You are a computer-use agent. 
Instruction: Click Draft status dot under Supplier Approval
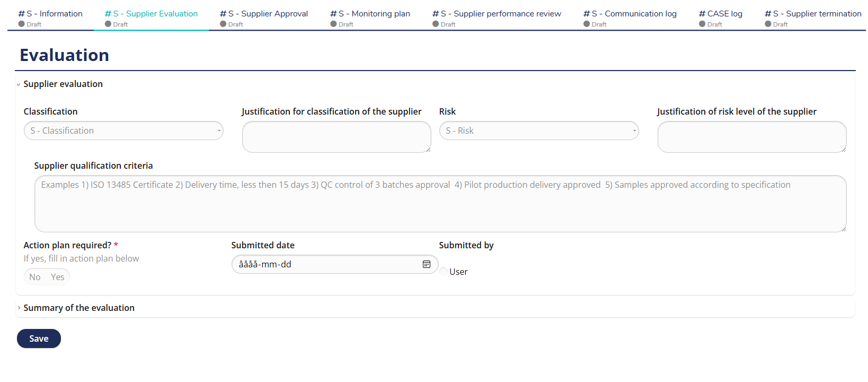[223, 24]
